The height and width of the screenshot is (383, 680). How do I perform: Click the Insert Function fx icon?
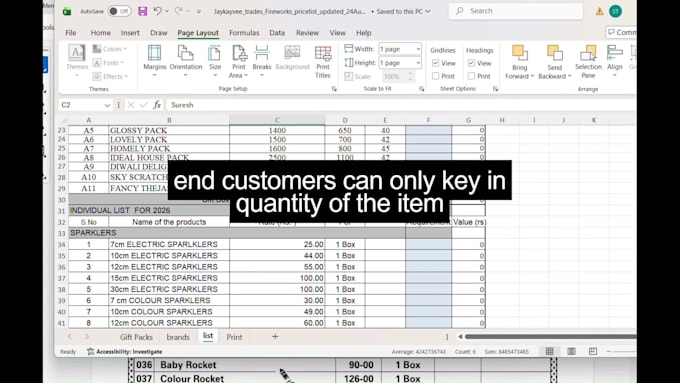tap(157, 105)
